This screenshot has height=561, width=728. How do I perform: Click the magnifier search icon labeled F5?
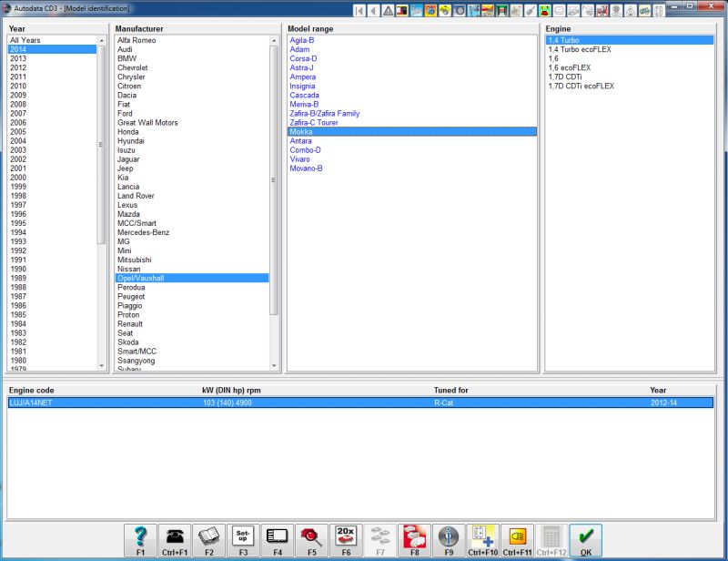pos(311,539)
